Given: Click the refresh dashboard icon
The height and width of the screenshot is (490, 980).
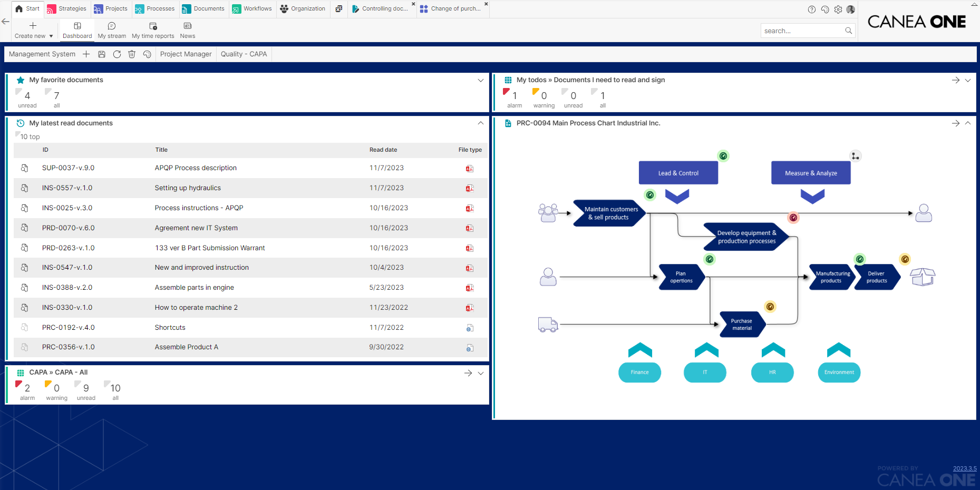Looking at the screenshot, I should pyautogui.click(x=117, y=54).
